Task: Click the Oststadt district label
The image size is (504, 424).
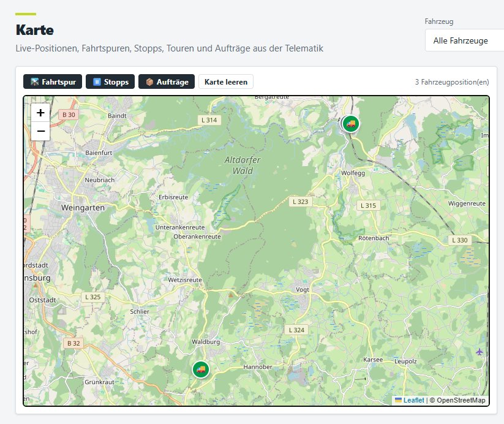Action: [42, 300]
